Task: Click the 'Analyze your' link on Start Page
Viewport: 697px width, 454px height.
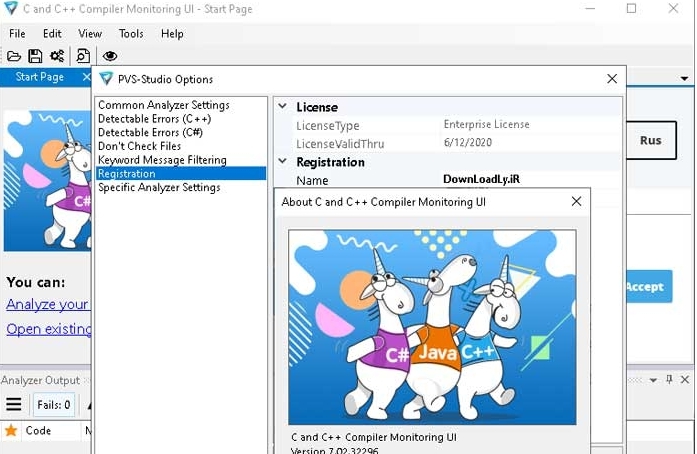Action: point(48,305)
